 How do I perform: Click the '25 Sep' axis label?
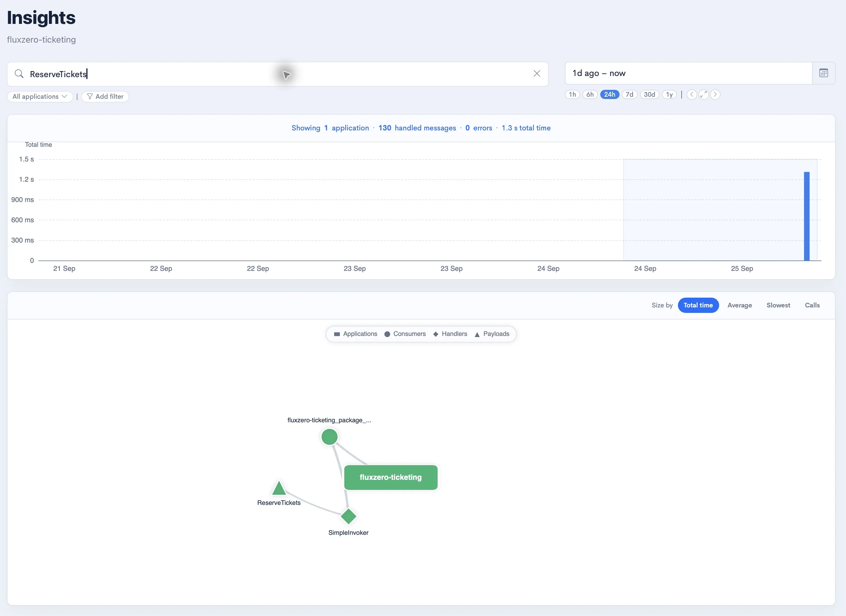742,269
